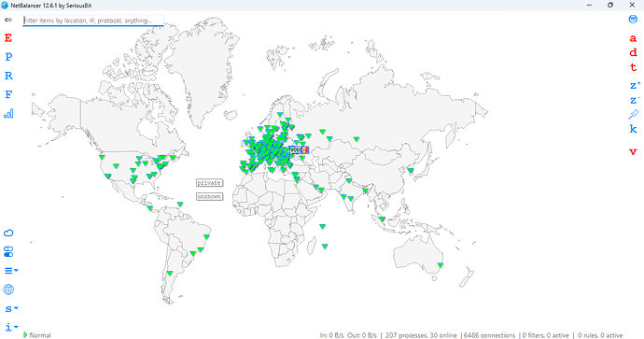Zoom in with the z+ icon
This screenshot has height=339, width=644.
(x=635, y=86)
